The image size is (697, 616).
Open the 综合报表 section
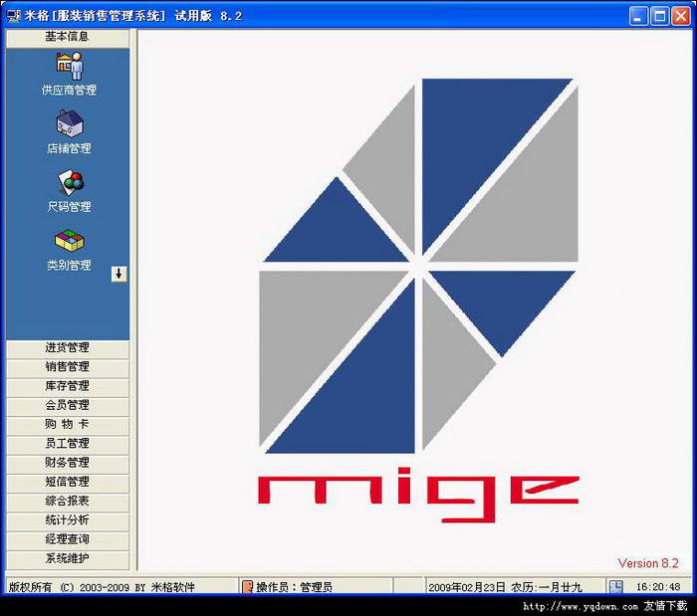point(68,503)
